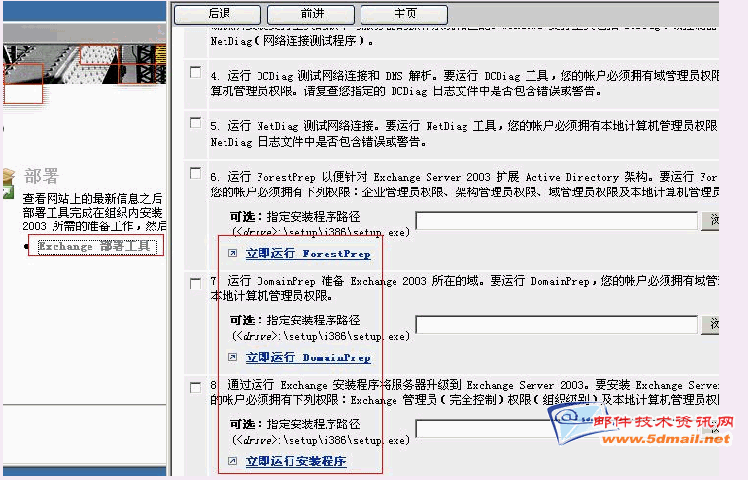Focus the setup path field under step 6
Screen dimensions: 748x480
[557, 221]
